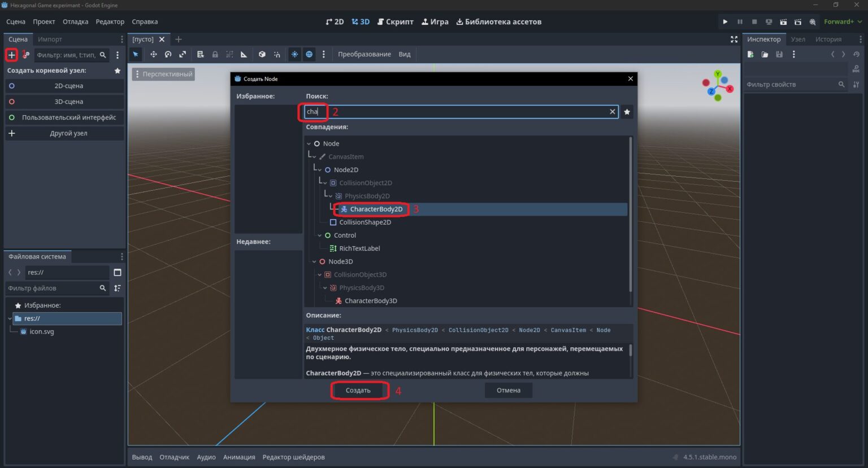The image size is (868, 468).
Task: Click the list-select mode icon in viewport toolbar
Action: 200,54
